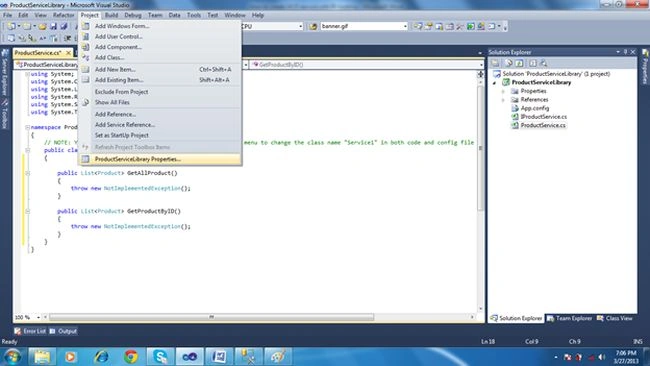The height and width of the screenshot is (366, 650).
Task: Open the solution platform CPU dropdown
Action: click(x=301, y=26)
